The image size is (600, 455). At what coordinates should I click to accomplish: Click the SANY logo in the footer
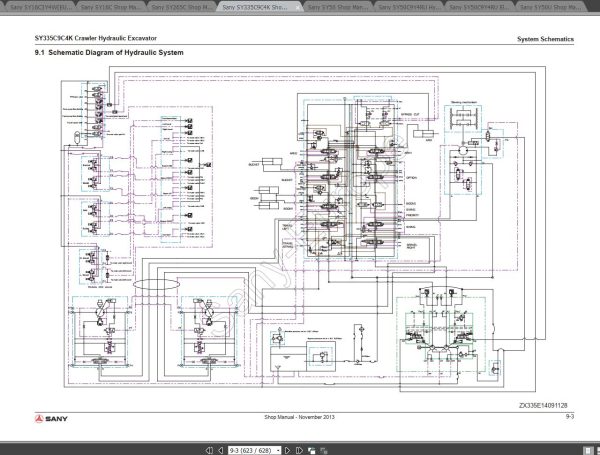pyautogui.click(x=51, y=419)
